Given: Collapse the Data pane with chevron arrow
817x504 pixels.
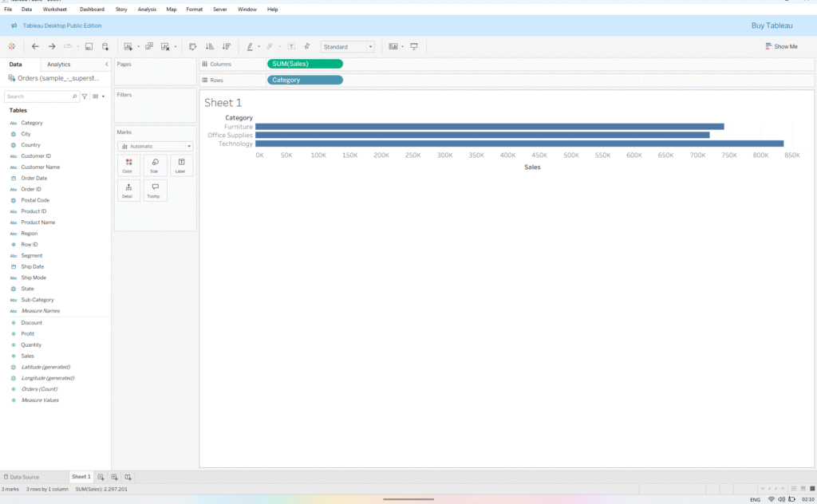Looking at the screenshot, I should click(x=107, y=64).
